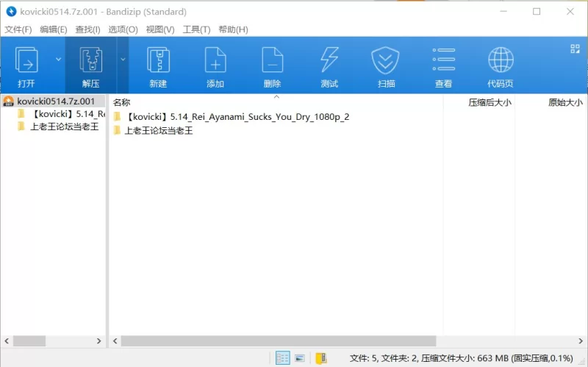This screenshot has height=367, width=588.
Task: Click the left arrow of the file list scrollbar
Action: pyautogui.click(x=115, y=341)
